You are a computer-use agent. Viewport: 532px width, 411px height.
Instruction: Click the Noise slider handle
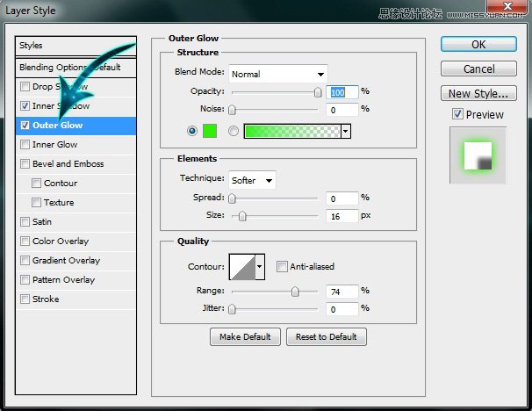click(232, 110)
